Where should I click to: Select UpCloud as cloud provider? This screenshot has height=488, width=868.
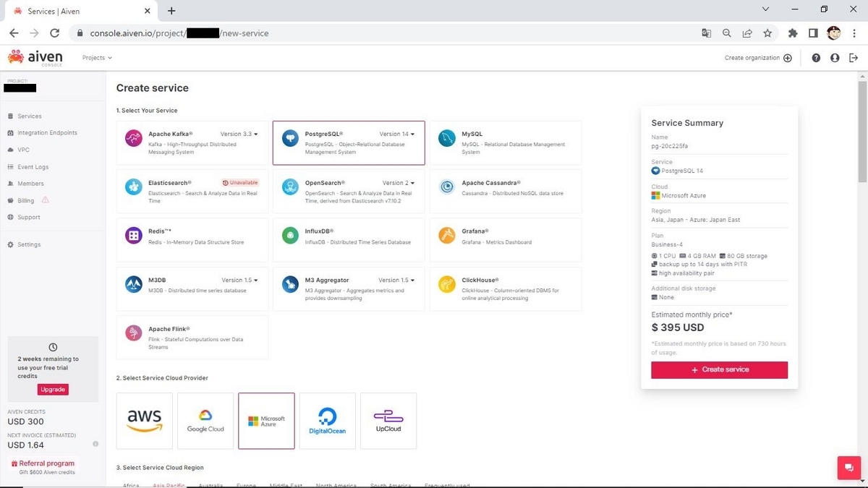coord(388,421)
